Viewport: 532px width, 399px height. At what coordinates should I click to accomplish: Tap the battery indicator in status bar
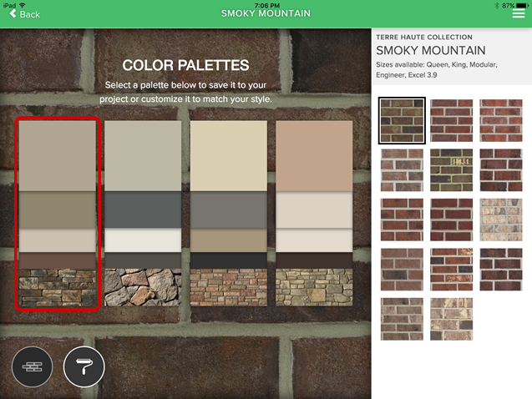pos(522,5)
